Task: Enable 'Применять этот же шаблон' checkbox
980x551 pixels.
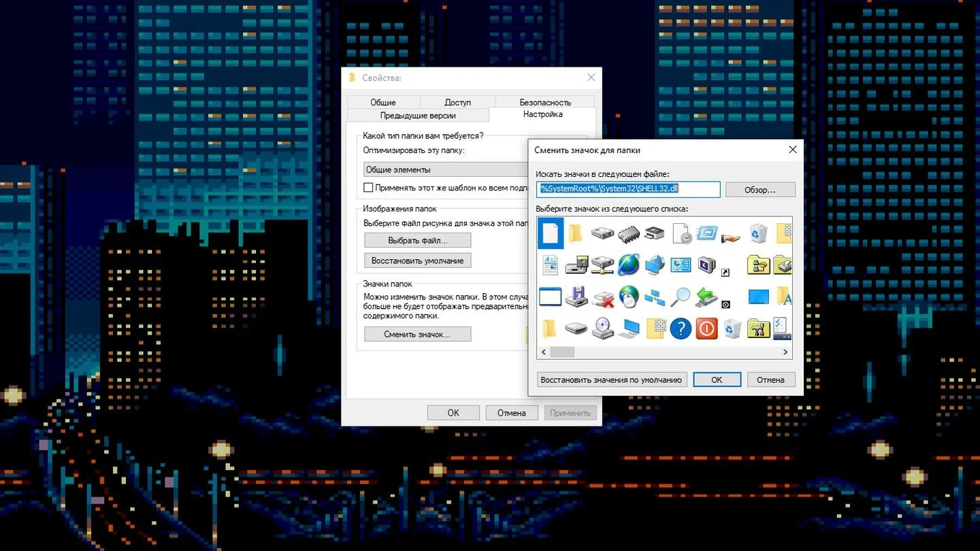Action: pyautogui.click(x=368, y=187)
